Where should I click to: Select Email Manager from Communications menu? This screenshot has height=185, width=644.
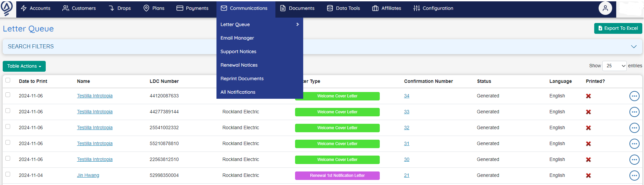click(x=237, y=38)
